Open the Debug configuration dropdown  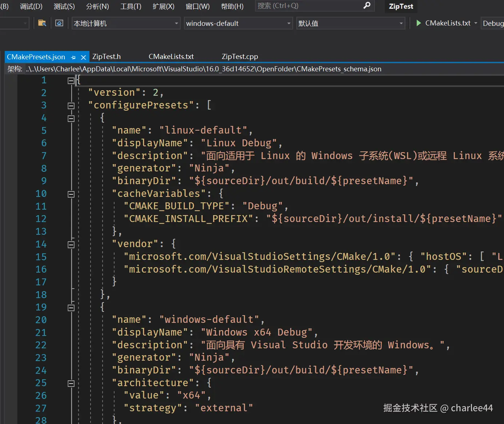pos(495,23)
